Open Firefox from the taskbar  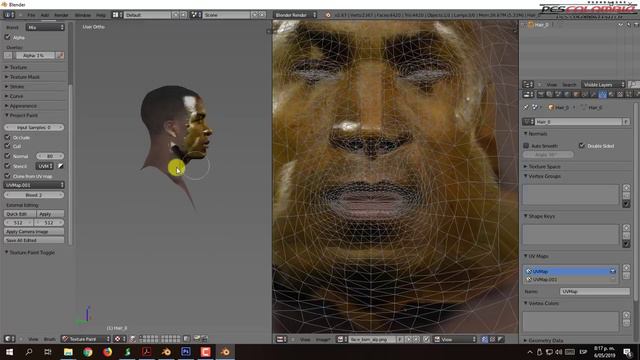tap(107, 352)
